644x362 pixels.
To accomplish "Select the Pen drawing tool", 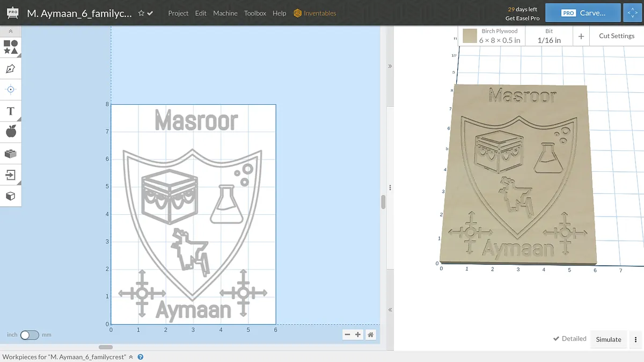I will pyautogui.click(x=11, y=69).
